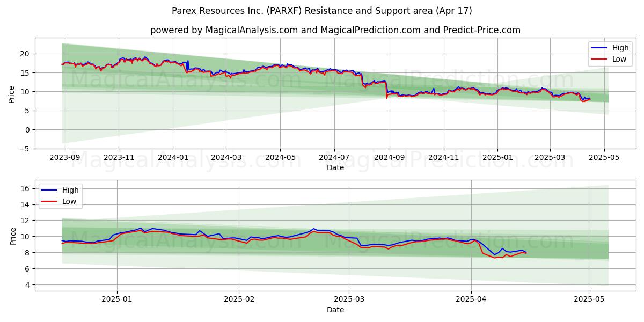Click the '2024-03' date label on top chart axis
Image resolution: width=644 pixels, height=322 pixels.
226,159
